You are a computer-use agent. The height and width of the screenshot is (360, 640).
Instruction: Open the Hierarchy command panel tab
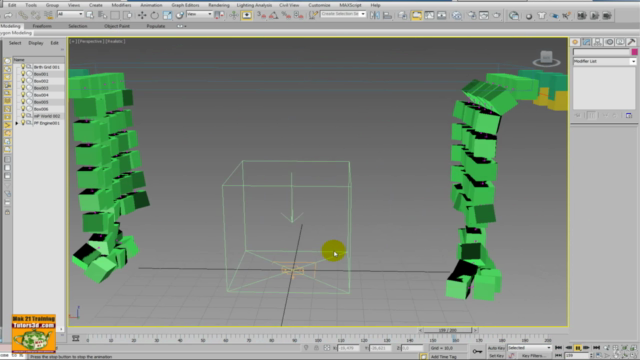[598, 42]
